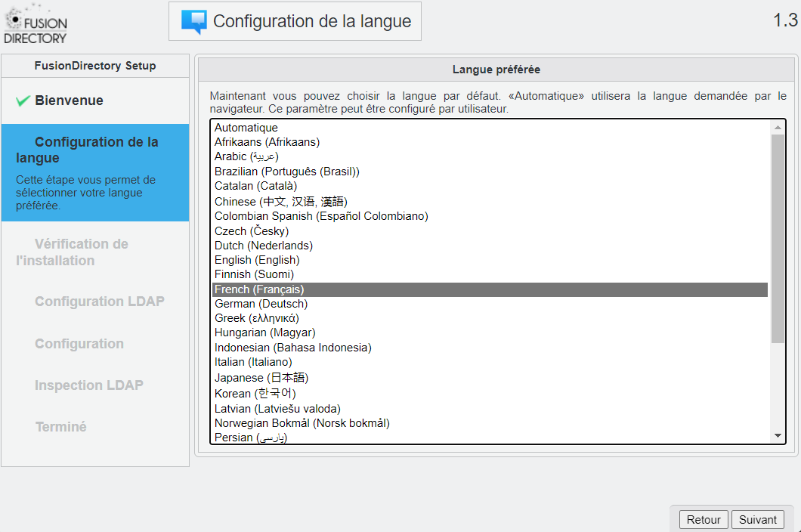Image resolution: width=801 pixels, height=532 pixels.
Task: Choose Norwegian Bokmål (Norsk bokmål)
Action: tap(490, 423)
